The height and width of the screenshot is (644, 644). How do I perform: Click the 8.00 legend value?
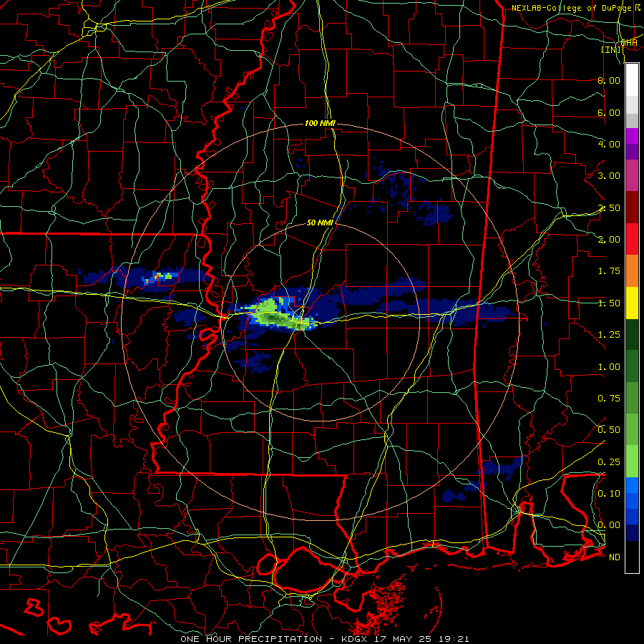coord(609,80)
